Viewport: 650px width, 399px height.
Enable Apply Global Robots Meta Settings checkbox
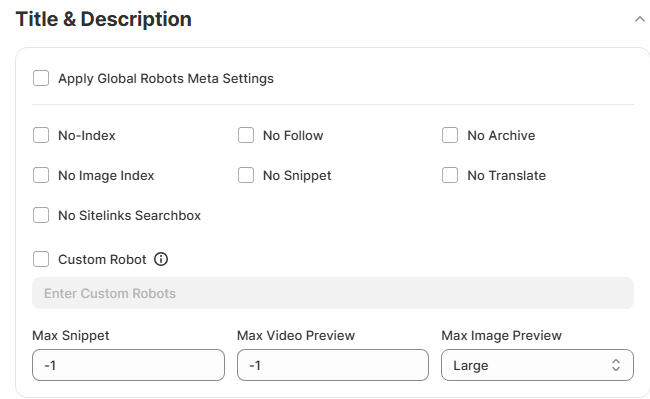[x=41, y=78]
